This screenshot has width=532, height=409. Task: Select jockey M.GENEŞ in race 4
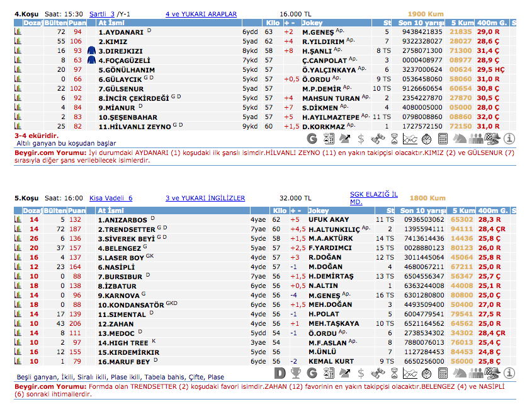318,32
